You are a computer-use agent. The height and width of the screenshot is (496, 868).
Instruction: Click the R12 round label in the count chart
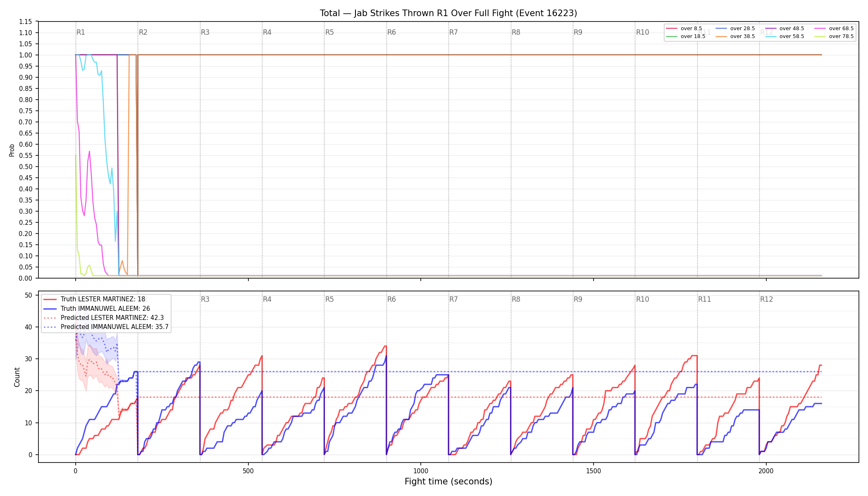[x=767, y=299]
